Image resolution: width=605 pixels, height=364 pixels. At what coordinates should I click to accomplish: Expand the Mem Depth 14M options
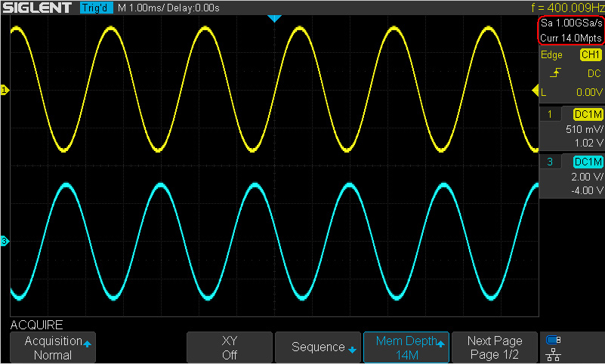pyautogui.click(x=406, y=347)
